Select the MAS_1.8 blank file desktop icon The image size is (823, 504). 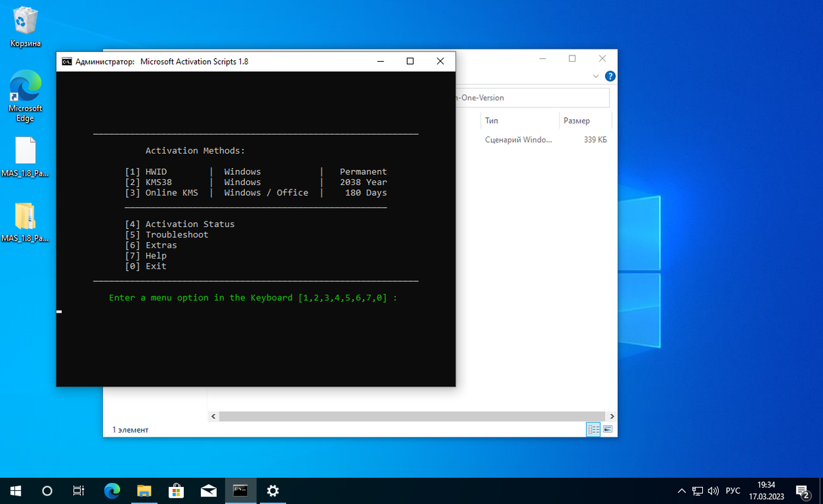click(25, 157)
